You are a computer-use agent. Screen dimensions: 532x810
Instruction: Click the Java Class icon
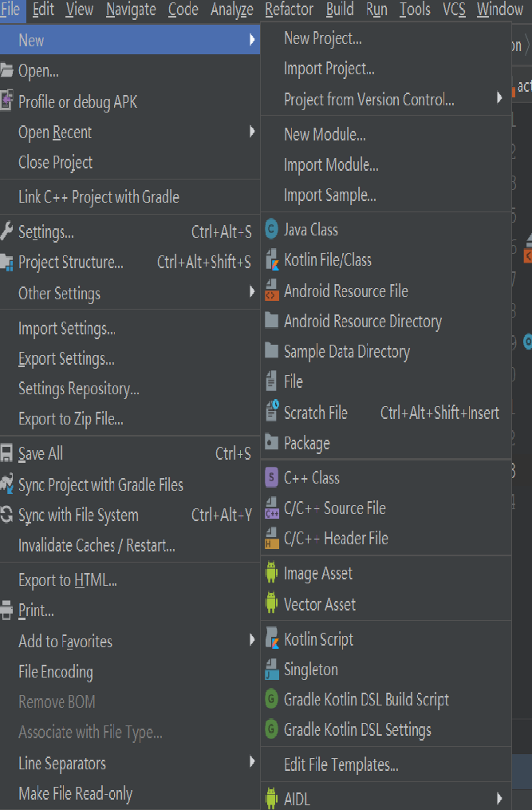(271, 230)
